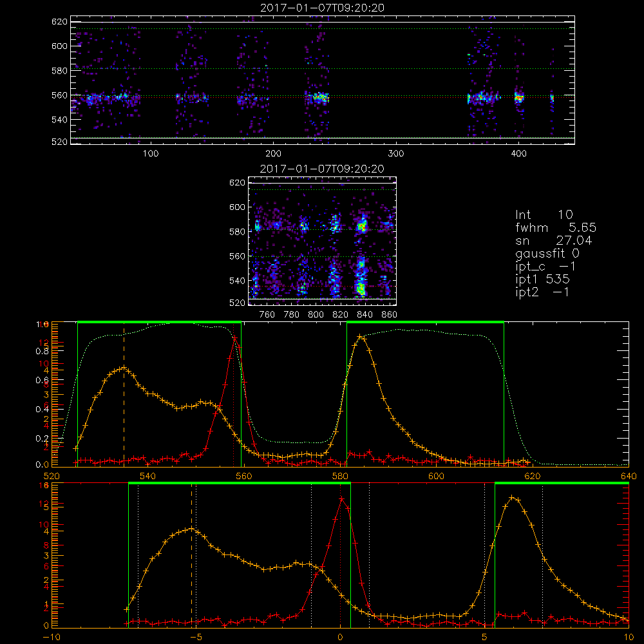644x644 pixels.
Task: Click x-axis label 580 under upper profile plot
Action: pos(340,476)
